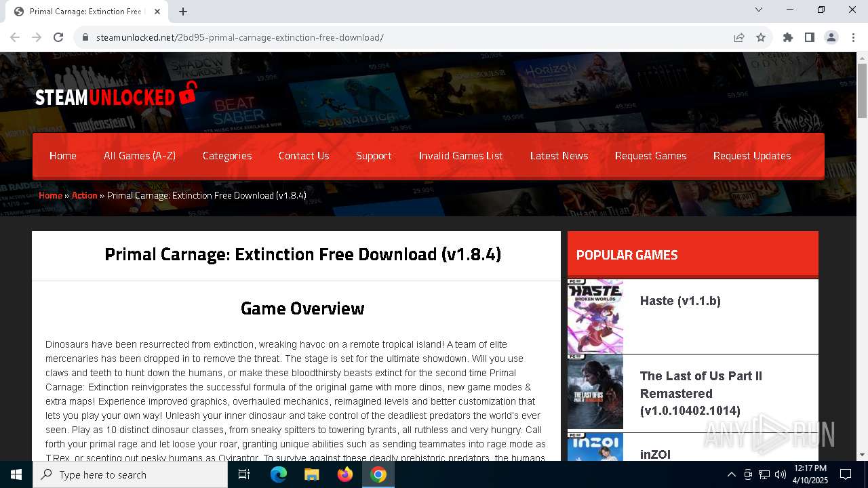Image resolution: width=868 pixels, height=488 pixels.
Task: Open the Windows notification center
Action: (845, 474)
